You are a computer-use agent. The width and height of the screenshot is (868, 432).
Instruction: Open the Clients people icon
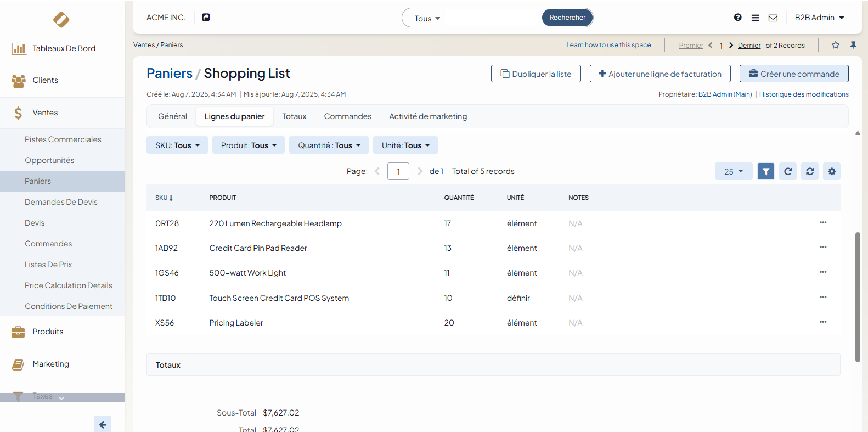19,81
